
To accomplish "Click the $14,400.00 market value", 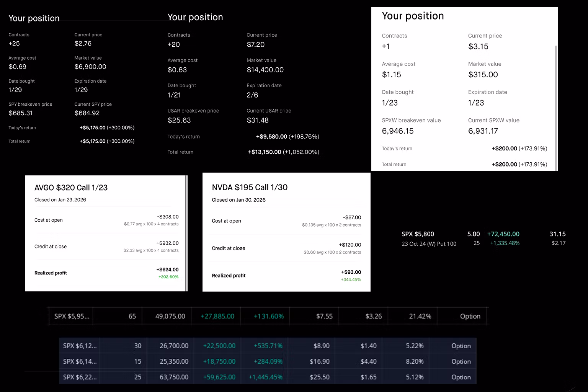I will (x=265, y=70).
